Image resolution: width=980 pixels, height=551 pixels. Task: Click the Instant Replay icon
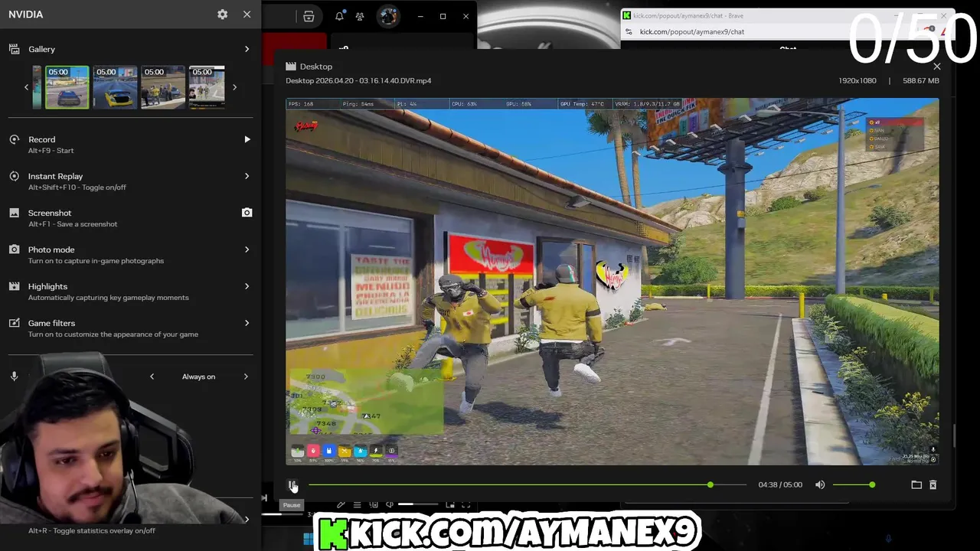click(x=14, y=176)
